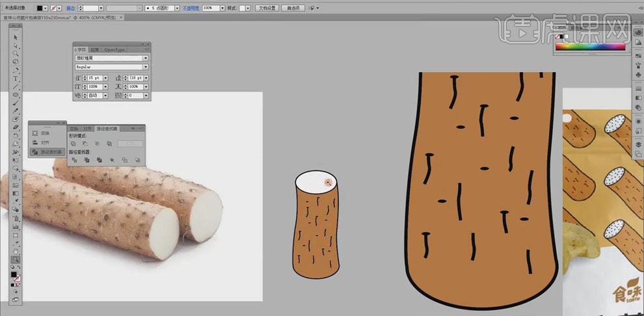Expand the Regular font style dropdown
This screenshot has height=316, width=644.
(x=146, y=67)
